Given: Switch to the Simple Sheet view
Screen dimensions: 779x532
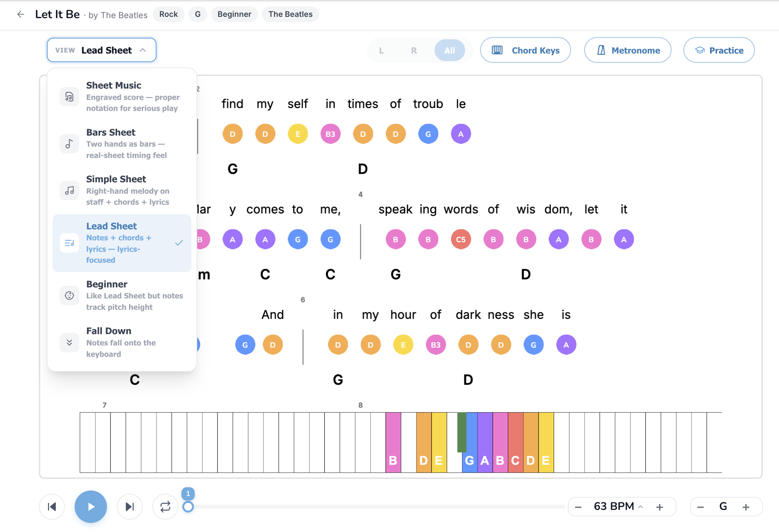Looking at the screenshot, I should (122, 190).
